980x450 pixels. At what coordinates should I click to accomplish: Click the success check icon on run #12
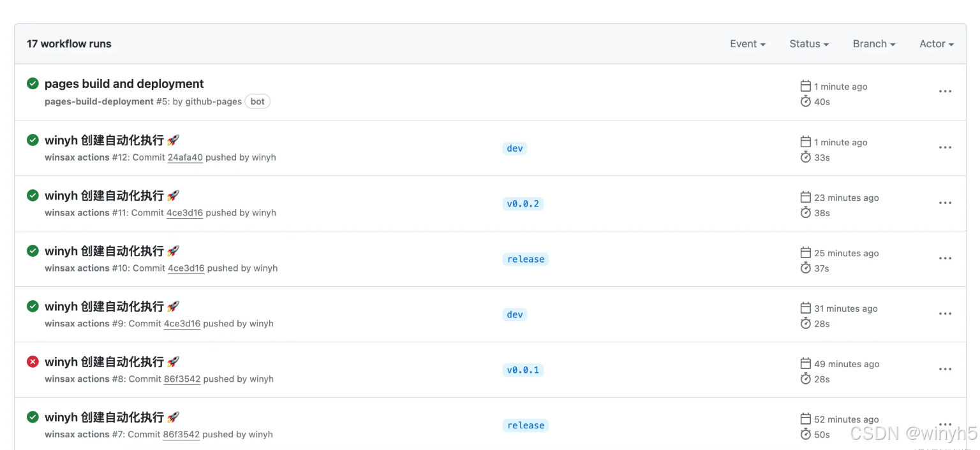click(33, 140)
